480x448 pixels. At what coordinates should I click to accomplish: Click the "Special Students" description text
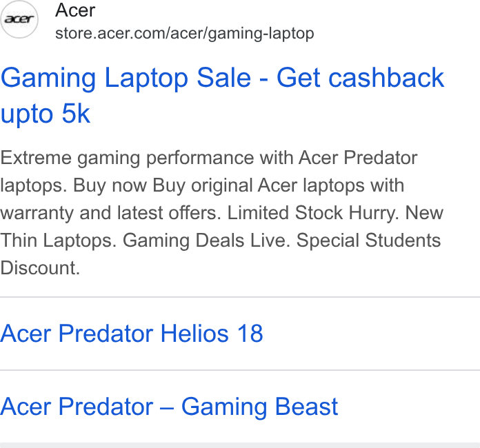click(x=368, y=241)
